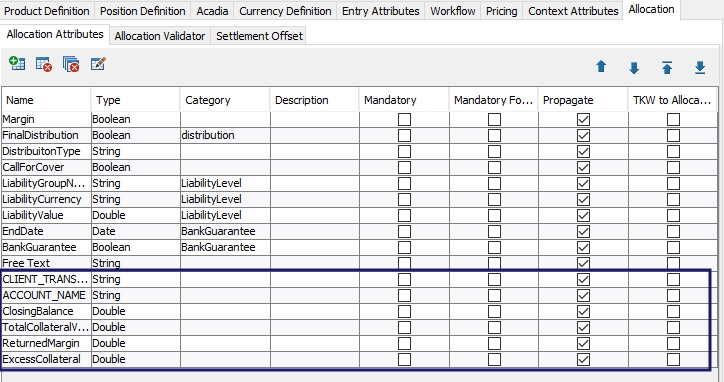Viewport: 724px width, 382px height.
Task: Open the Pricing tab
Action: click(501, 11)
